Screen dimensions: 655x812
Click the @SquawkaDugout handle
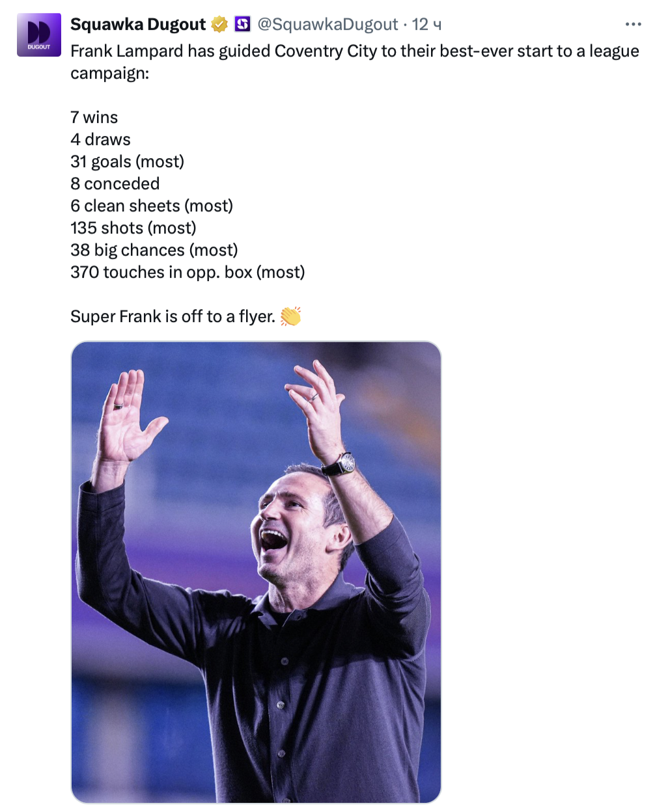coord(327,25)
